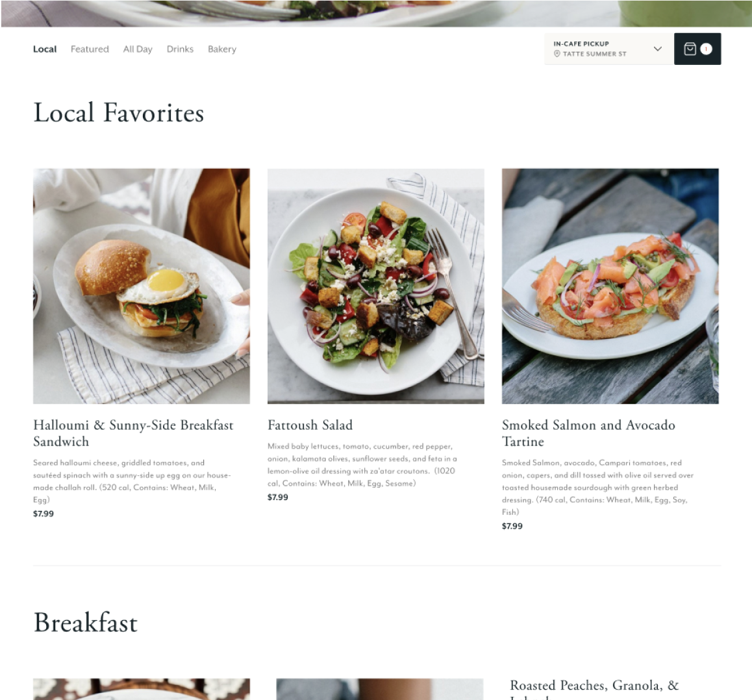This screenshot has width=752, height=700.
Task: Click the $7.99 price under Fattoush Salad
Action: 278,497
